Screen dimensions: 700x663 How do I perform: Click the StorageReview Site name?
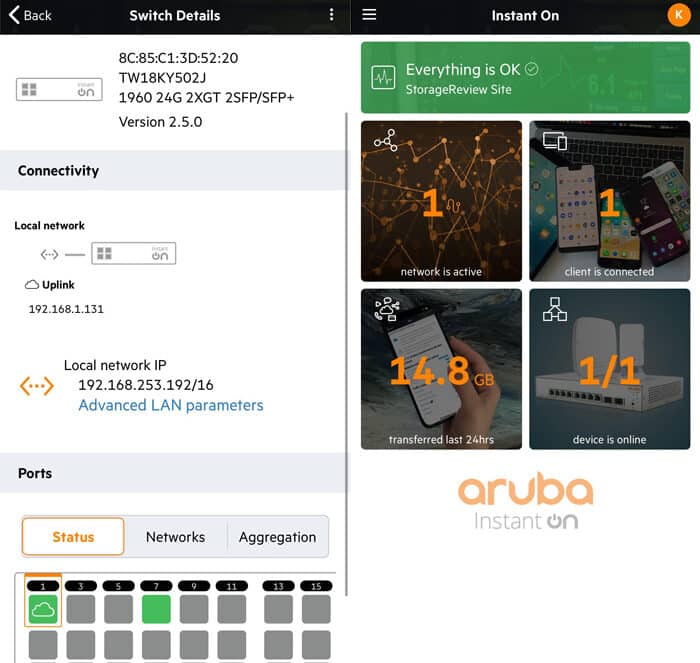458,89
